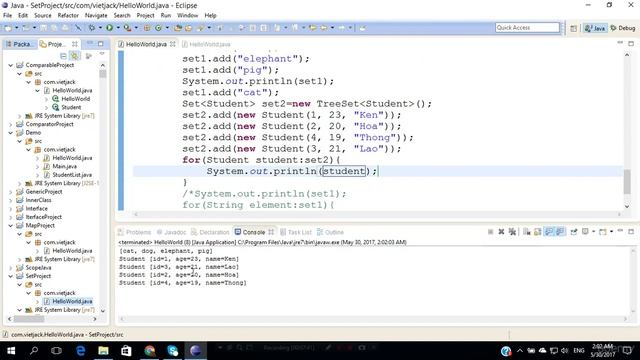Viewport: 640px width, 360px height.
Task: Terminate the console process with the stop square
Action: (x=490, y=232)
